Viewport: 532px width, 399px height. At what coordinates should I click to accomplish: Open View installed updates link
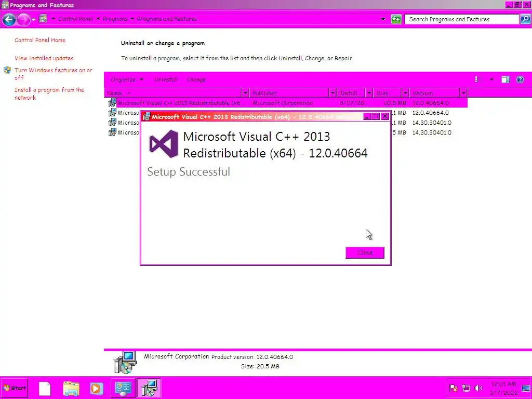pyautogui.click(x=44, y=58)
